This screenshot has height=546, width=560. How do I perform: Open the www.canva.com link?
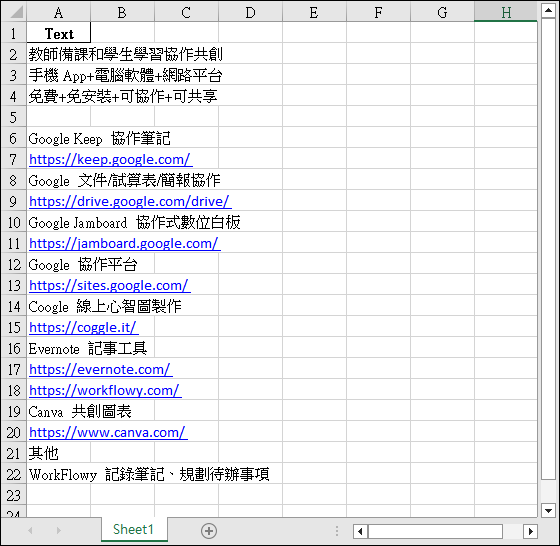(x=108, y=432)
